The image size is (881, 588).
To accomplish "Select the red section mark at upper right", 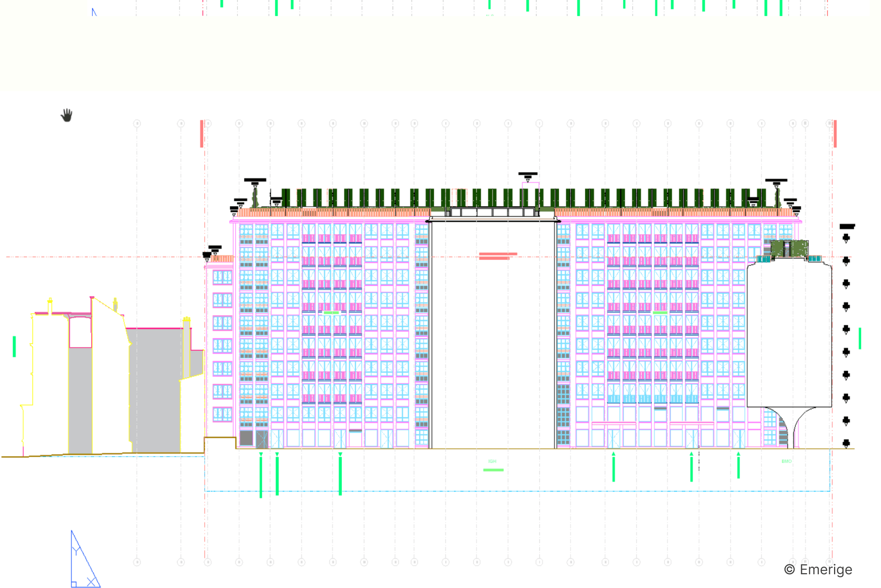I will pos(835,134).
